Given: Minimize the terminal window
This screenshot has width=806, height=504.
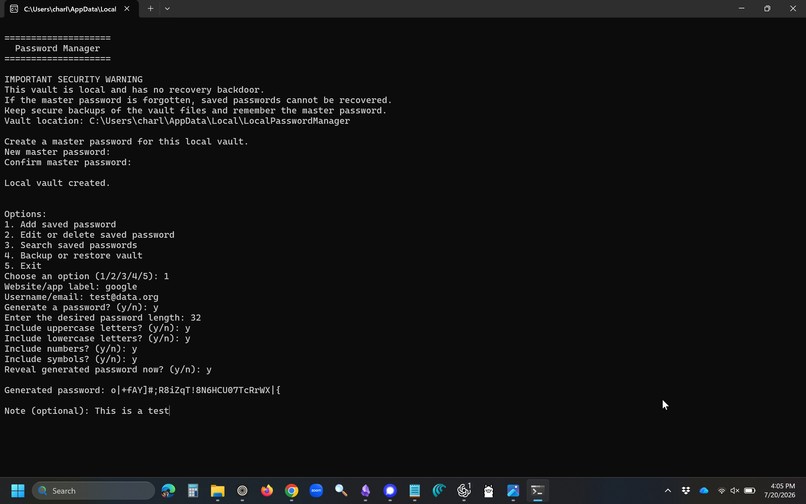Looking at the screenshot, I should pos(741,8).
